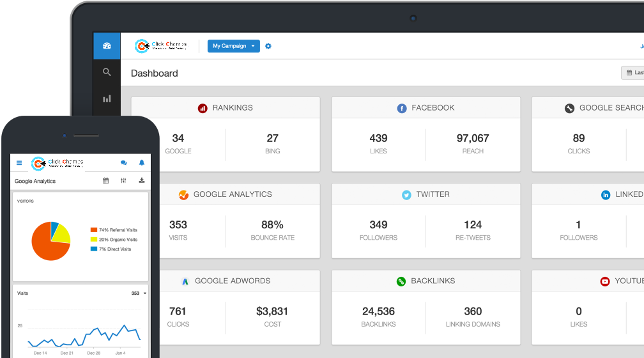The image size is (644, 358).
Task: Click the GOOGLE ANALYTICS card title
Action: pos(233,194)
